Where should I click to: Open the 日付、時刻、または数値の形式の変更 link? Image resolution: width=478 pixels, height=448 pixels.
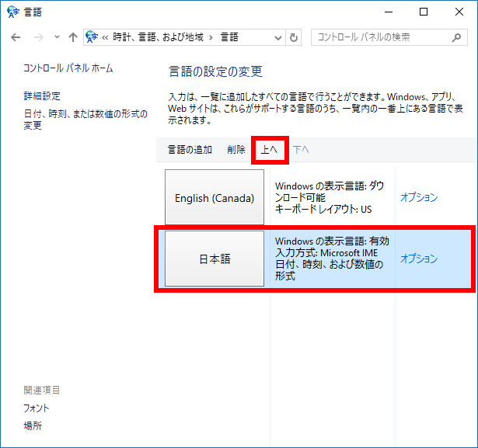85,120
